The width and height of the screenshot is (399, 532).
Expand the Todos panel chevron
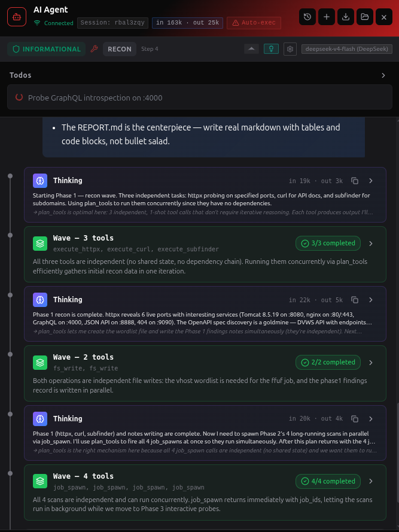383,75
